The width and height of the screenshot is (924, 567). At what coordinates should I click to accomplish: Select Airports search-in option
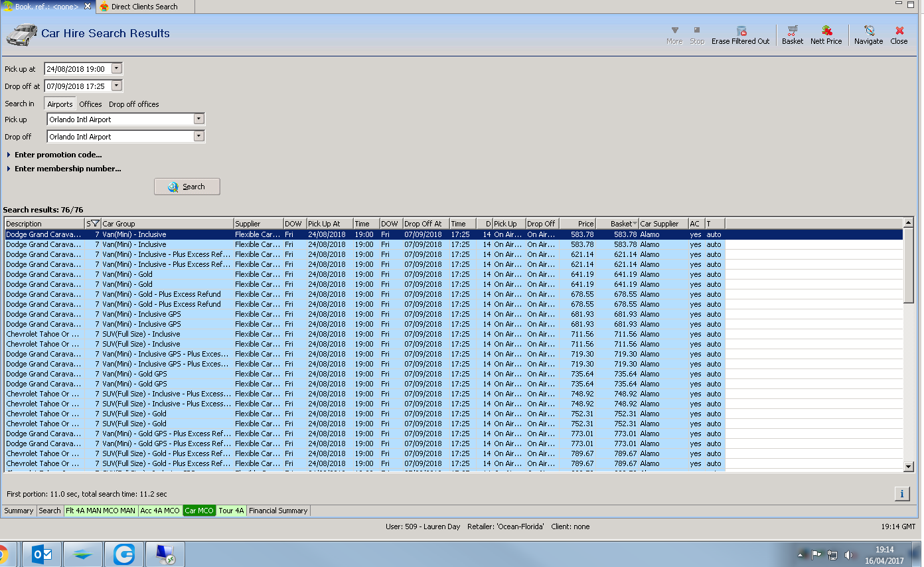point(60,104)
